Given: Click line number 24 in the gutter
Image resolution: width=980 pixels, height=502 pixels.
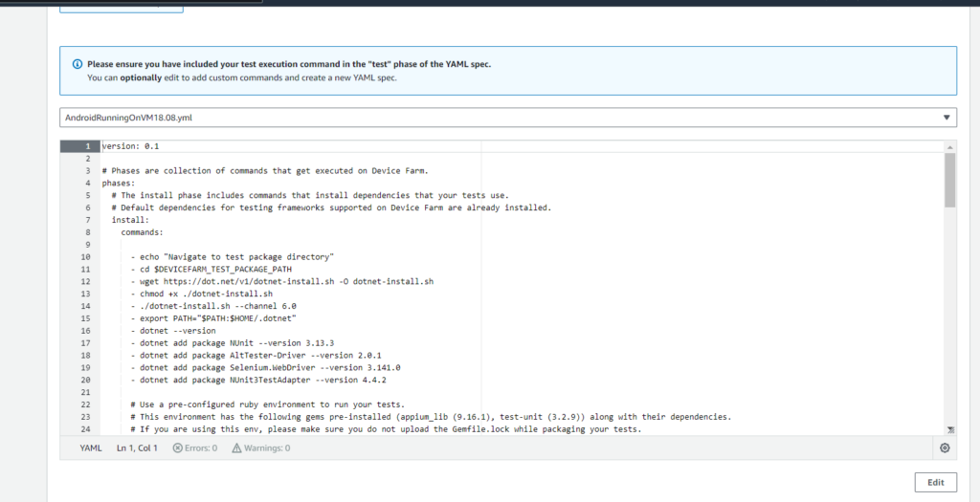Looking at the screenshot, I should click(85, 429).
